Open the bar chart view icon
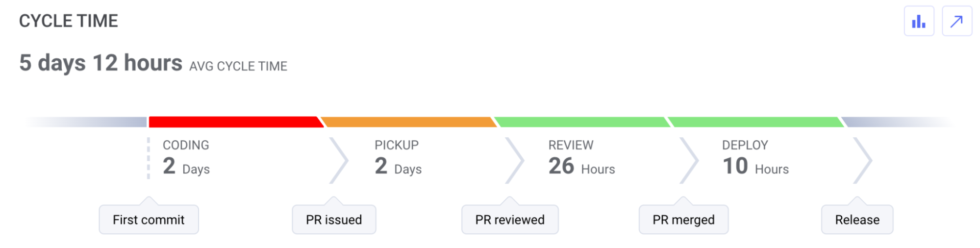Screen dimensions: 980x248 click(x=919, y=21)
